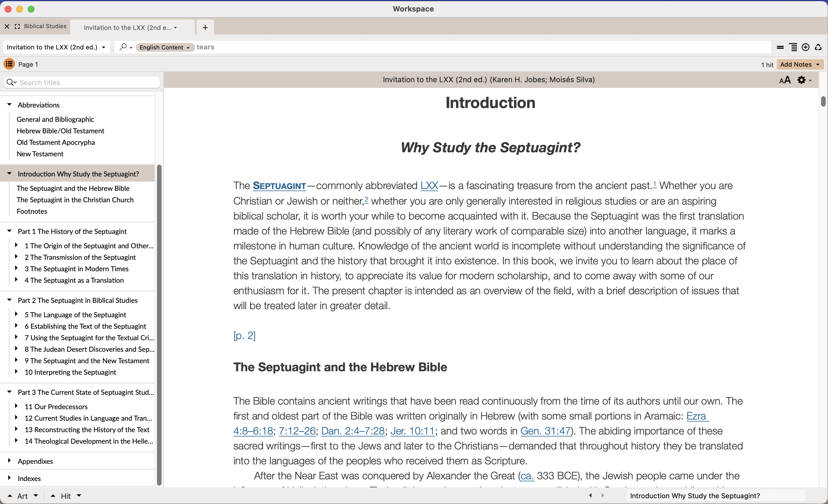Select The Septuagint in the Christian Church
This screenshot has width=828, height=504.
75,200
